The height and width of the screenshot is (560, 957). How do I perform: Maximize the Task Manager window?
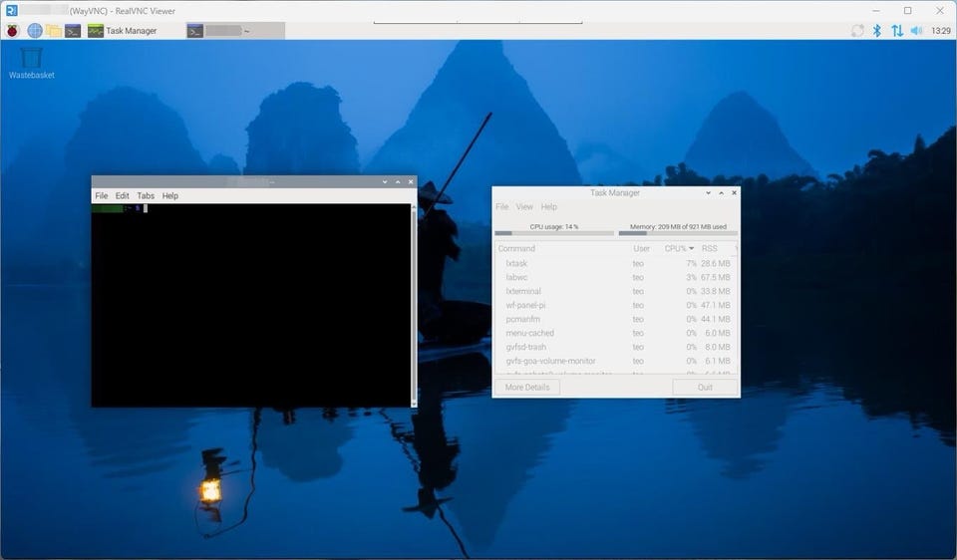click(x=722, y=192)
